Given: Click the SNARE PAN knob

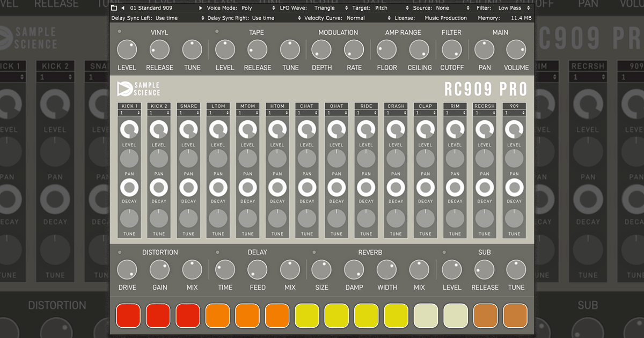Looking at the screenshot, I should (x=188, y=159).
